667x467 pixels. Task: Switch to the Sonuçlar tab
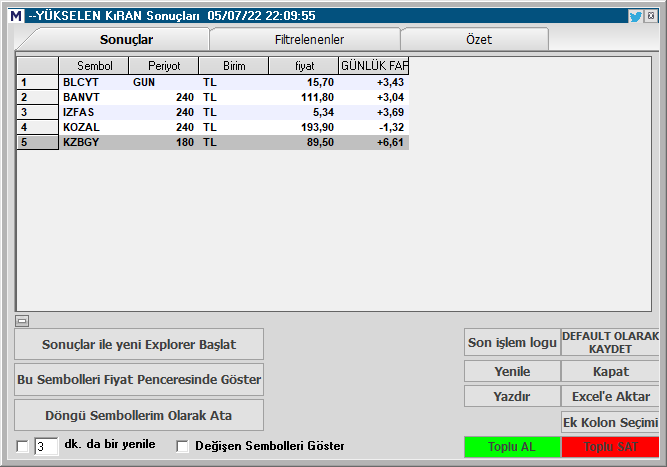[x=126, y=40]
